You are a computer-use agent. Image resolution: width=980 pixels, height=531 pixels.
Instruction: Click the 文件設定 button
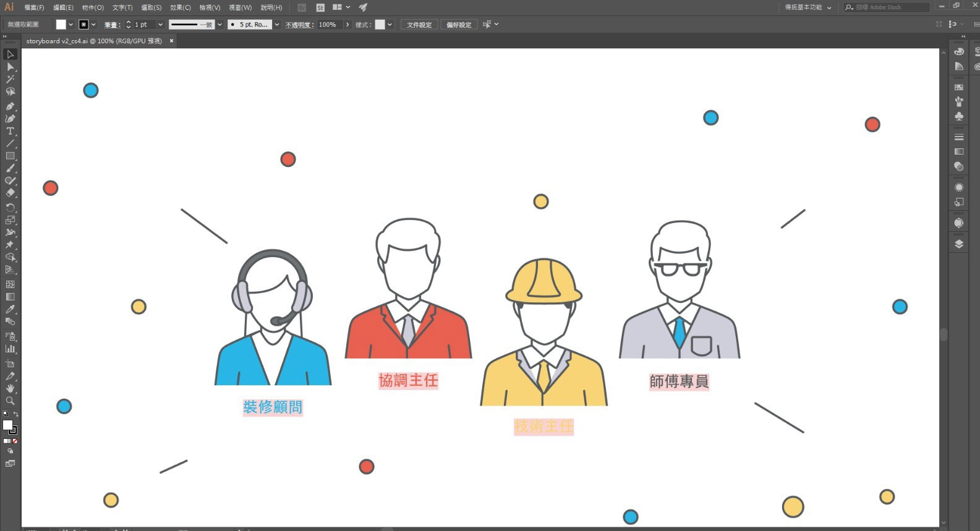[x=419, y=25]
